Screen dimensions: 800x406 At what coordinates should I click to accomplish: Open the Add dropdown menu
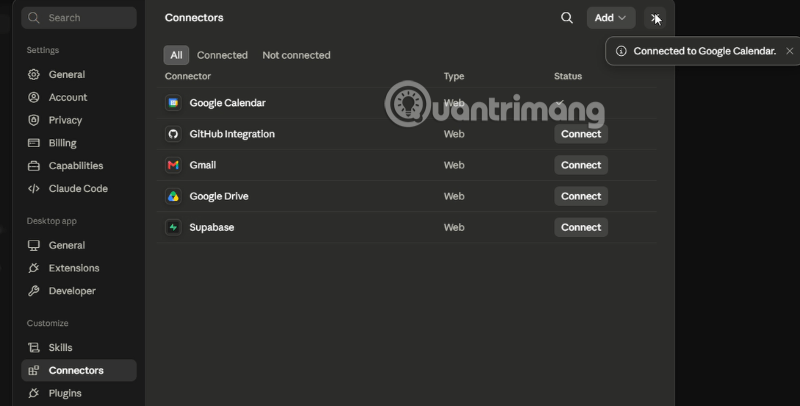611,18
